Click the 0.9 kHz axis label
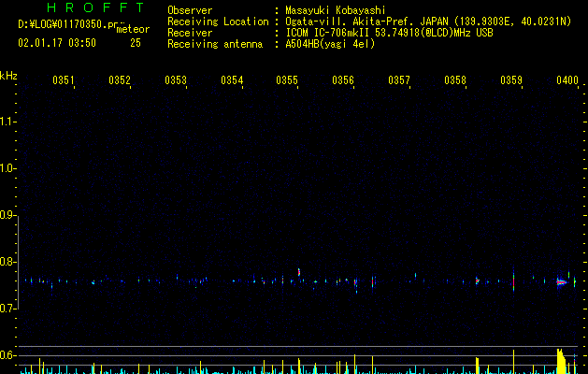The image size is (588, 374). point(7,215)
